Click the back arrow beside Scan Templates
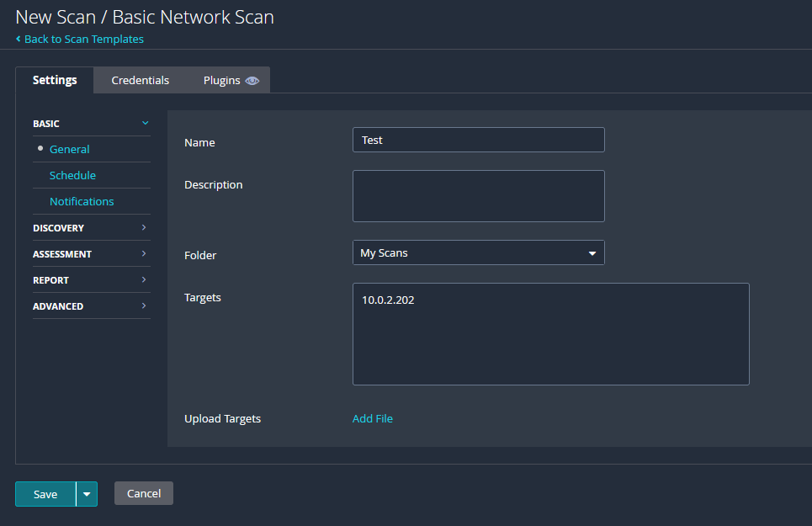This screenshot has width=812, height=526. tap(19, 39)
